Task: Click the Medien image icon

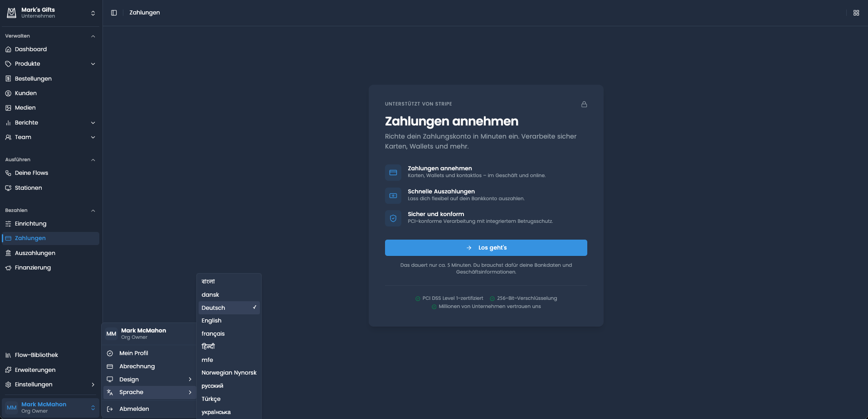Action: (x=8, y=108)
